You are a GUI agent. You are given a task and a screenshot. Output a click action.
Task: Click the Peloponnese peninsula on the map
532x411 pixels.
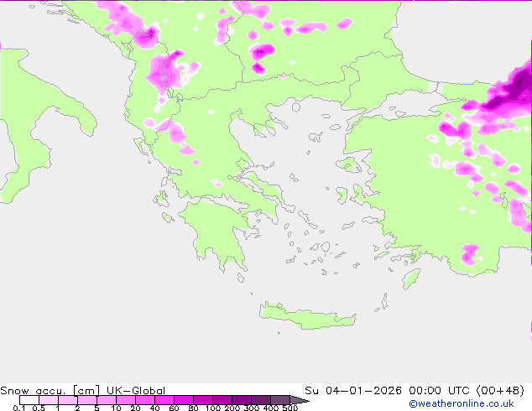pyautogui.click(x=217, y=231)
